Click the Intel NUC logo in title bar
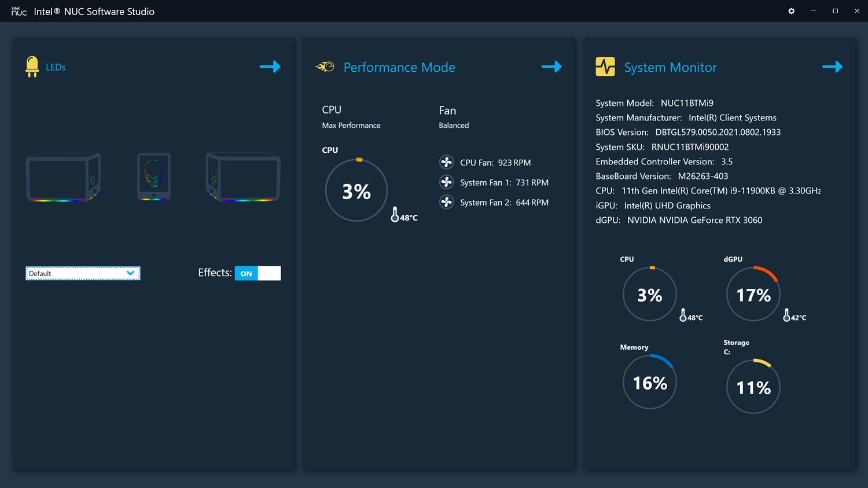The width and height of the screenshot is (868, 488). (19, 11)
